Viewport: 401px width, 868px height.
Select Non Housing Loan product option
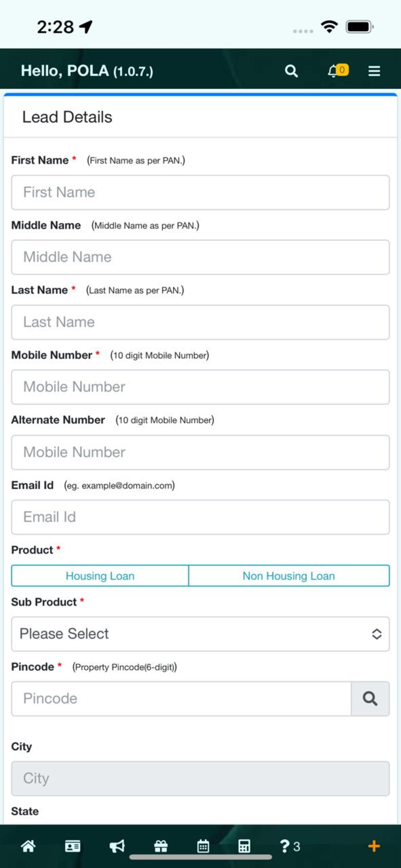[289, 576]
